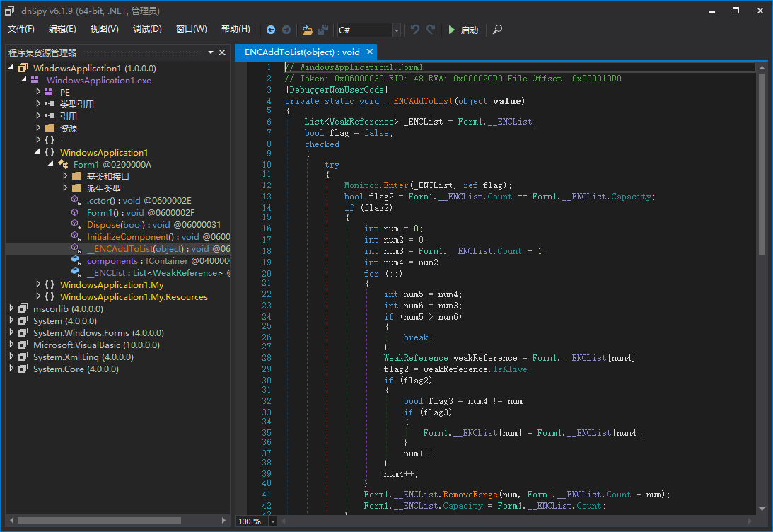Open the 文件(F) file menu

pyautogui.click(x=21, y=29)
